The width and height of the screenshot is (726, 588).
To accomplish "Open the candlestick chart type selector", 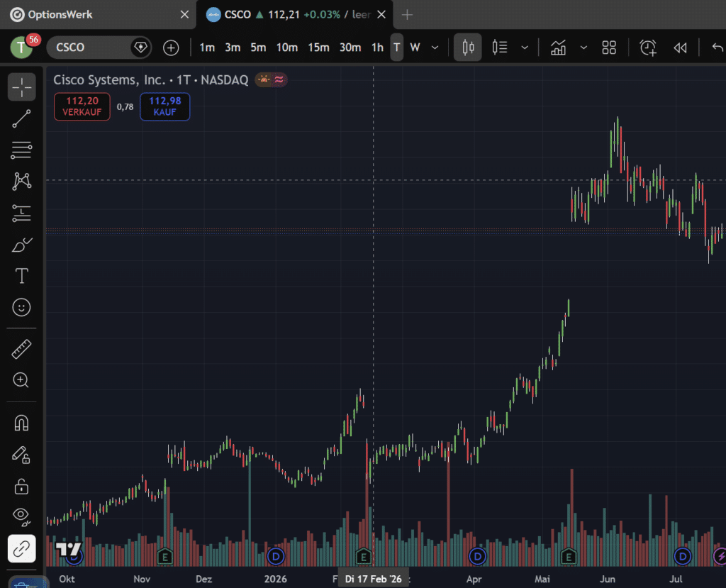I will pyautogui.click(x=468, y=48).
